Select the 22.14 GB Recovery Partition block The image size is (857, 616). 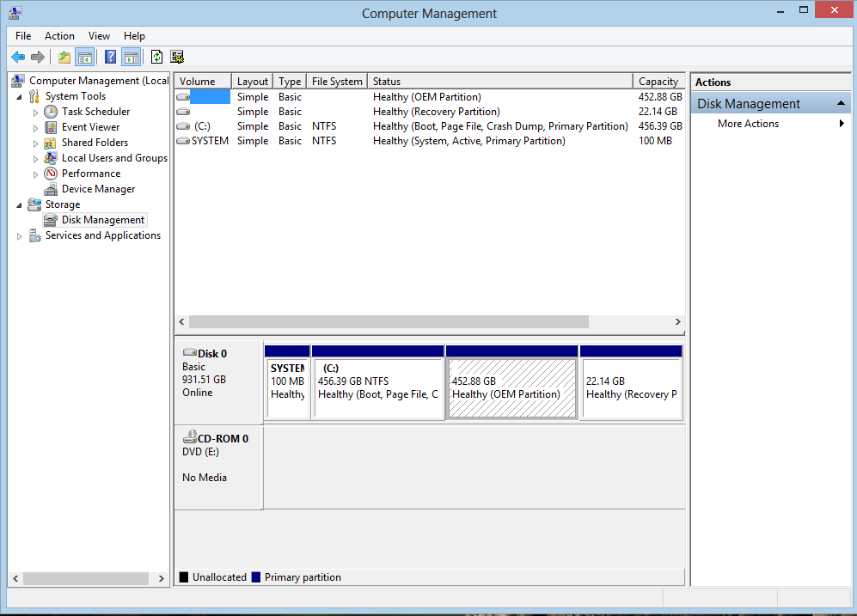click(x=632, y=388)
